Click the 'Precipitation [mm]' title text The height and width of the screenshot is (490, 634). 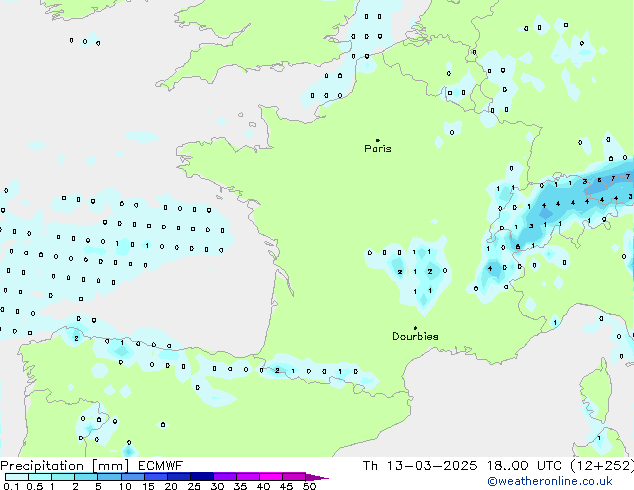pyautogui.click(x=65, y=466)
